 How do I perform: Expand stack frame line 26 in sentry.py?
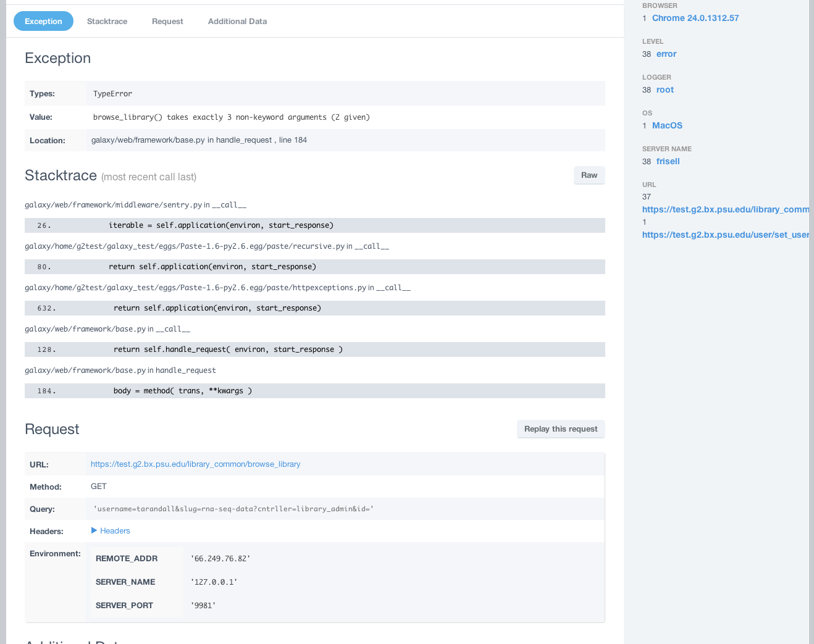tap(314, 225)
